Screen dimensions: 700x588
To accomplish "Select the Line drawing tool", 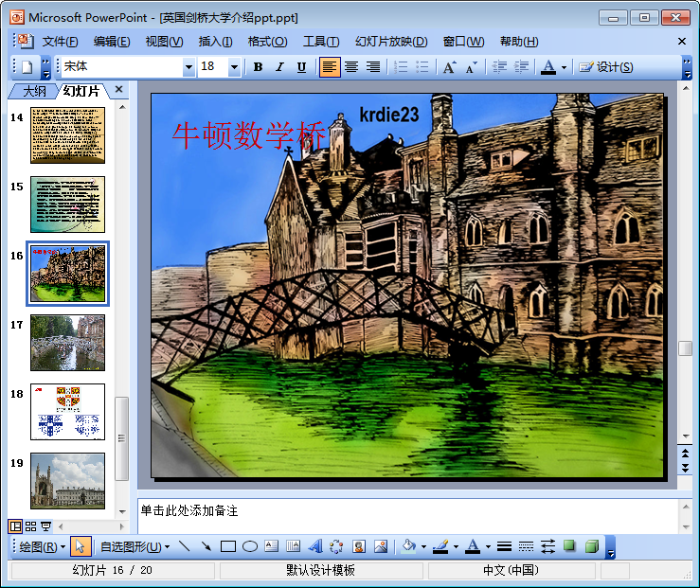I will [185, 546].
